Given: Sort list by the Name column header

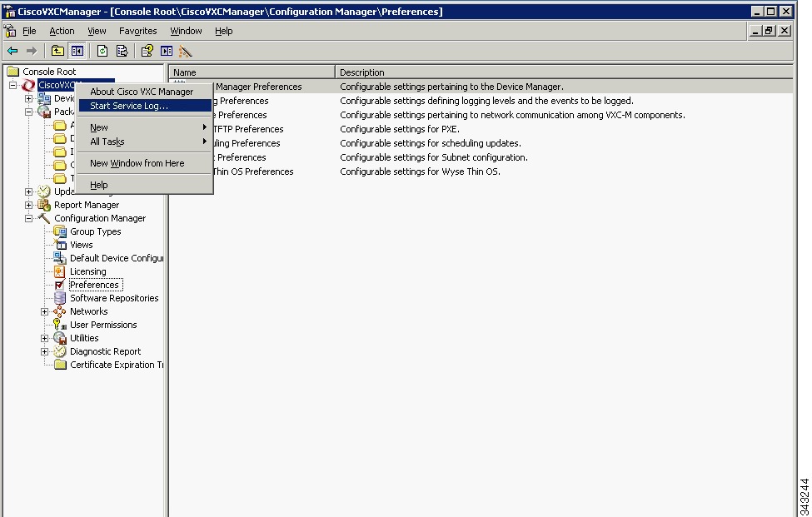Looking at the screenshot, I should [x=252, y=72].
